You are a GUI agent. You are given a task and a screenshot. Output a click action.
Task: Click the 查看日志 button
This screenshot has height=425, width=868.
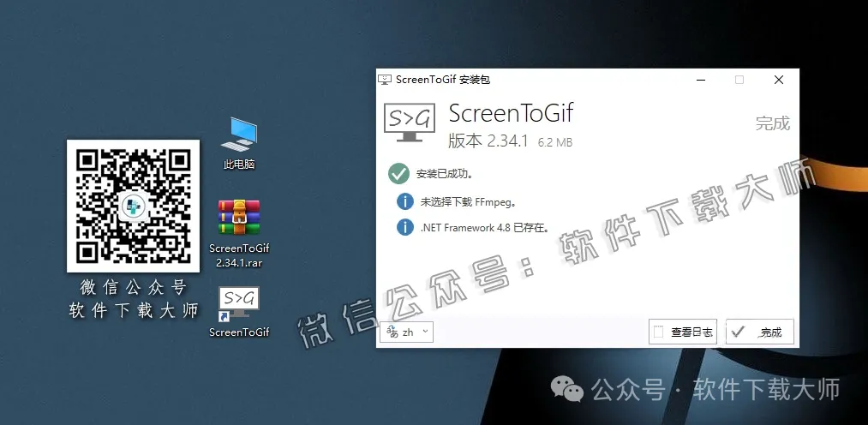pos(683,332)
